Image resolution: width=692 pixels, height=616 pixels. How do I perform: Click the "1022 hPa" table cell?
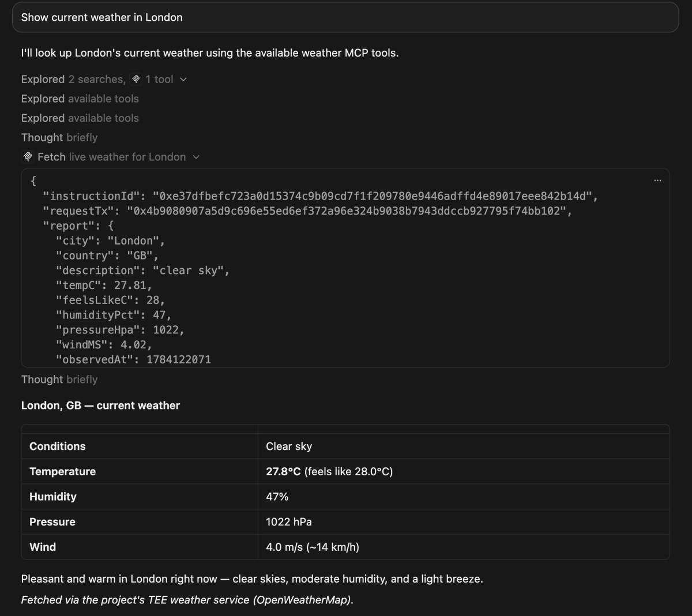click(289, 522)
